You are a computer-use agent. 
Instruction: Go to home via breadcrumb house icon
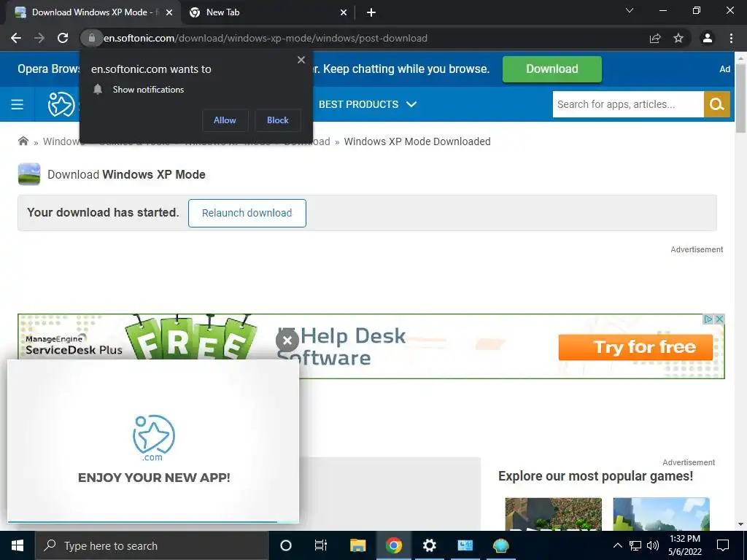point(23,141)
